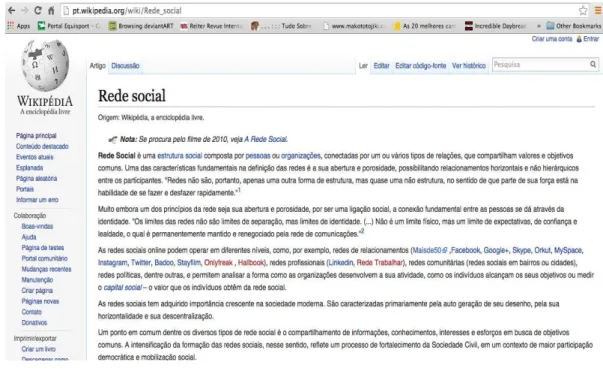Open Página aleatória sidebar link
Screen dimensions: 603x374
37,178
